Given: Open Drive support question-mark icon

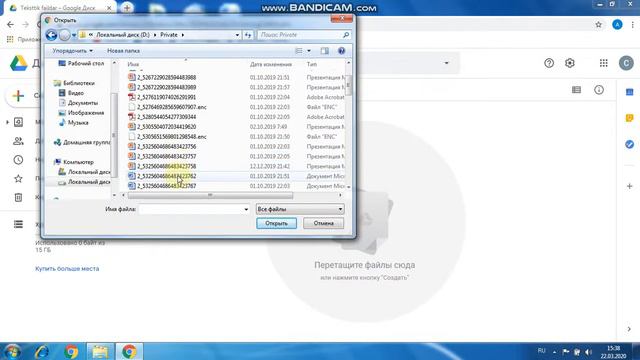Looking at the screenshot, I should [x=549, y=63].
